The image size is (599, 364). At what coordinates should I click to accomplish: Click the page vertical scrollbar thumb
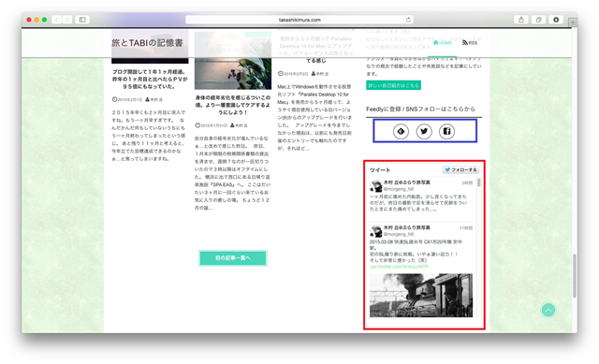pyautogui.click(x=574, y=276)
